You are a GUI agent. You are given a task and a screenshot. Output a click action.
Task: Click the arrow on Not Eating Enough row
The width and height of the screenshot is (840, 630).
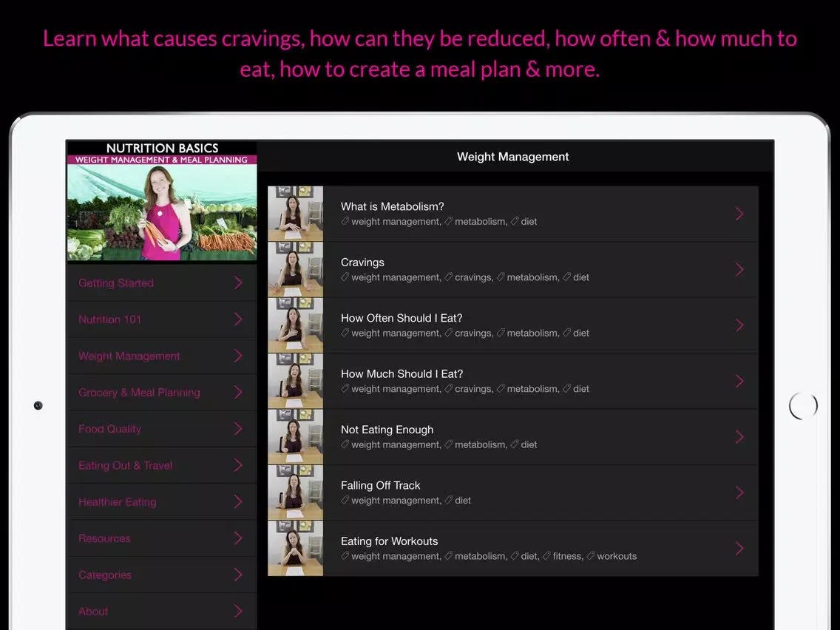pos(739,436)
